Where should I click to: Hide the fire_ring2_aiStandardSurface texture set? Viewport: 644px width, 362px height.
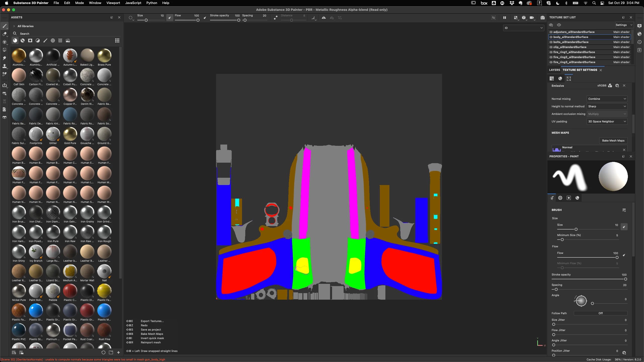click(x=551, y=57)
